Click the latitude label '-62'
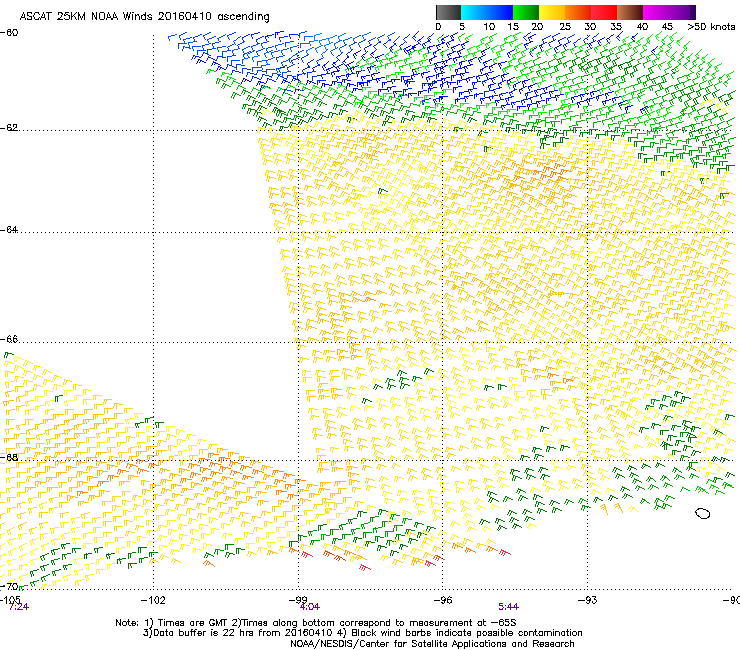The image size is (740, 650). 9,128
